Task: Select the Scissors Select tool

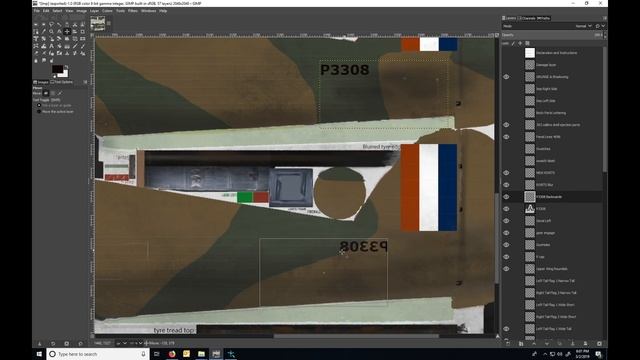Action: 75,24
